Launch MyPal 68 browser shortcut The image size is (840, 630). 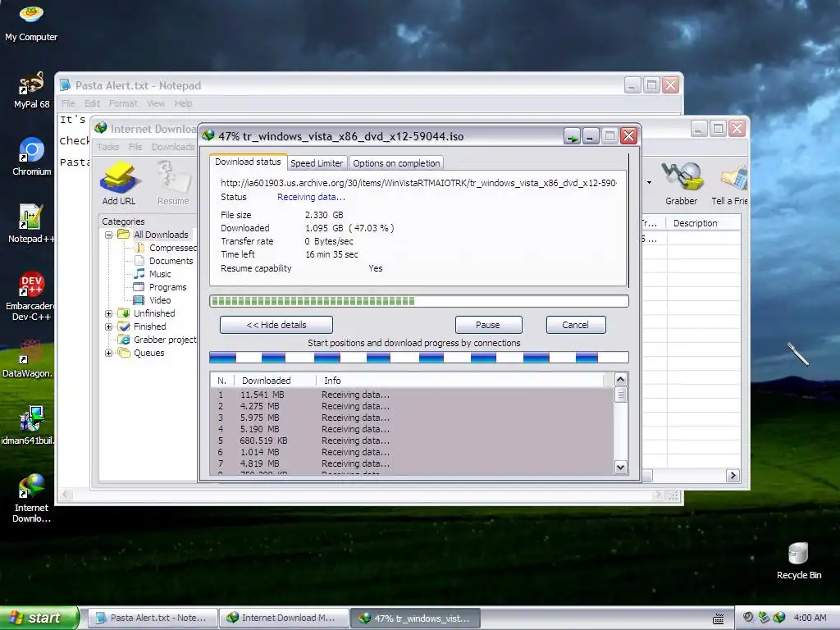point(31,89)
